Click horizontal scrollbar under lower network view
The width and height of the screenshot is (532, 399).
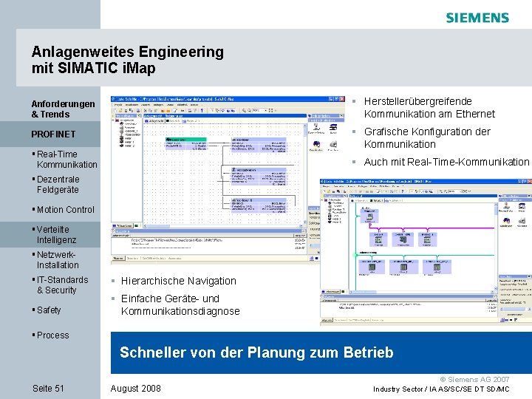[422, 291]
